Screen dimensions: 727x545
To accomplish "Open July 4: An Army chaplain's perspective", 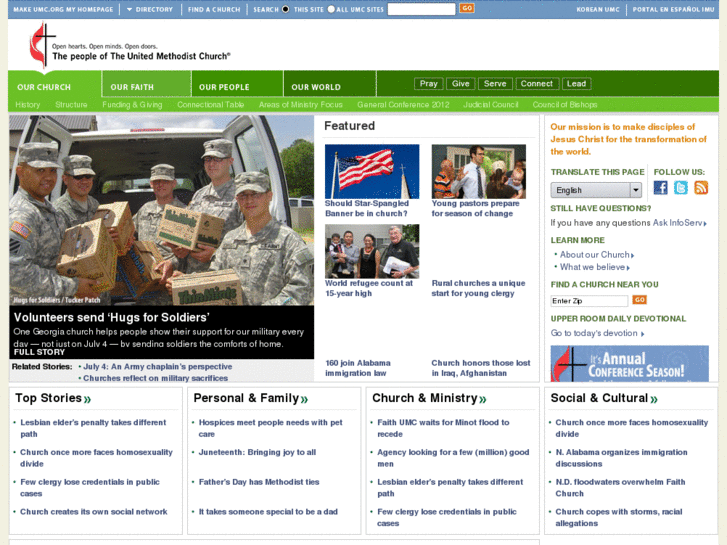I will click(x=158, y=366).
